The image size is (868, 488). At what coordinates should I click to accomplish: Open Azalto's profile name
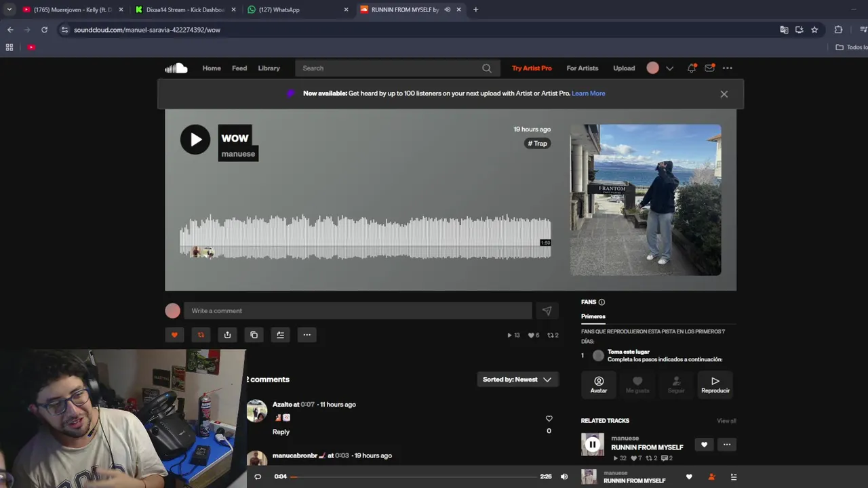(x=282, y=405)
